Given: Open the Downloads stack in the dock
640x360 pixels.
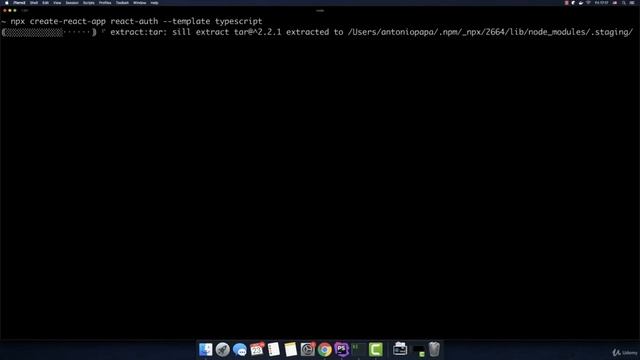Looking at the screenshot, I should pyautogui.click(x=400, y=349).
